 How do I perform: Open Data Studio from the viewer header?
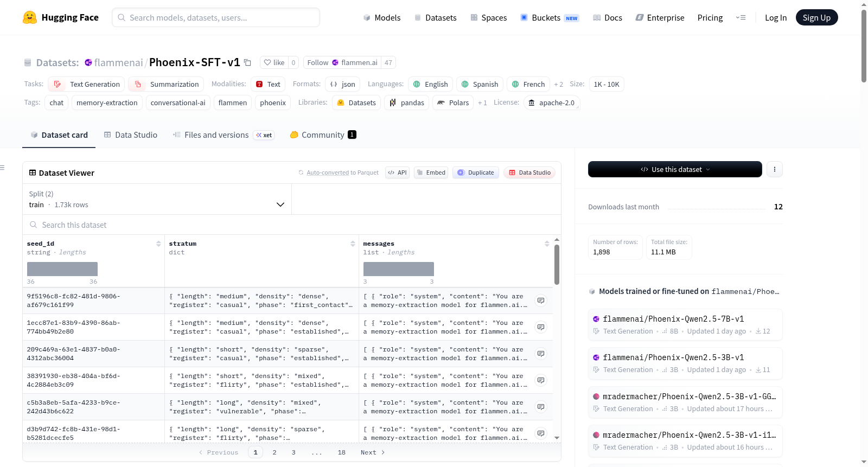pos(529,172)
